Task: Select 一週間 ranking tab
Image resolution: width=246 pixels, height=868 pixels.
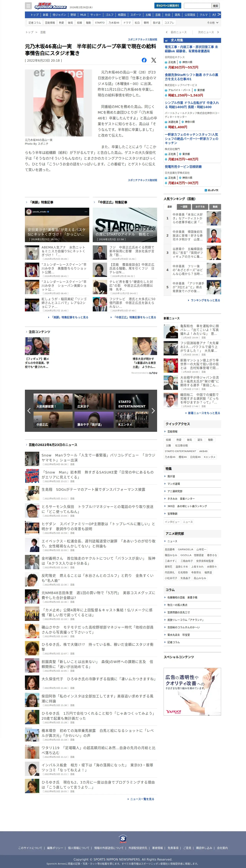Action: pyautogui.click(x=184, y=207)
